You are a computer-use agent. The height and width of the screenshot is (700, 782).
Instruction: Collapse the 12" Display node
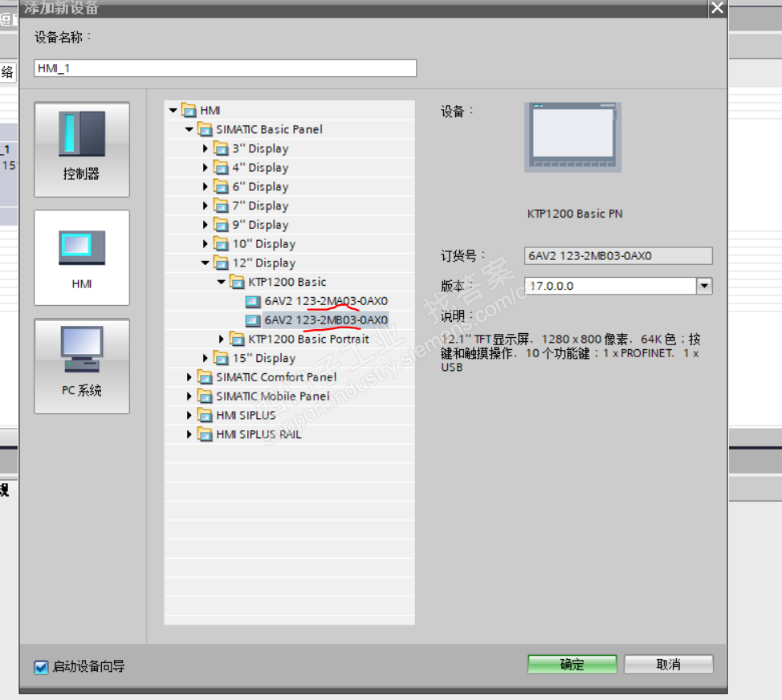205,262
